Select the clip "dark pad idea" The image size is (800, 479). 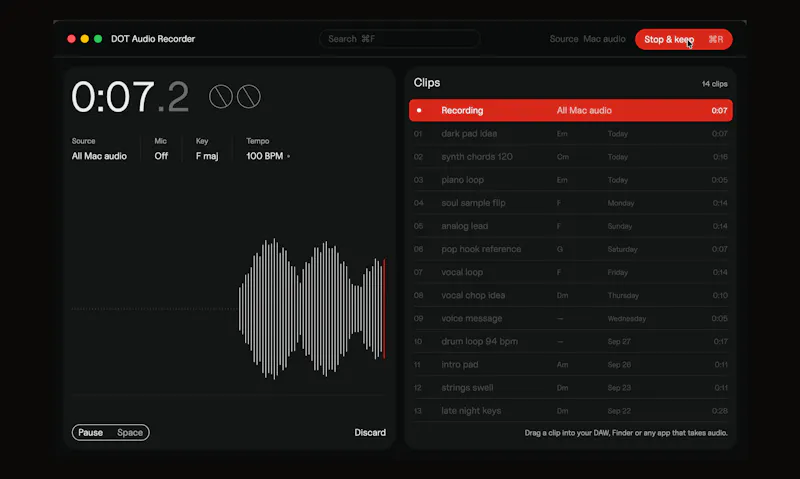click(x=570, y=134)
